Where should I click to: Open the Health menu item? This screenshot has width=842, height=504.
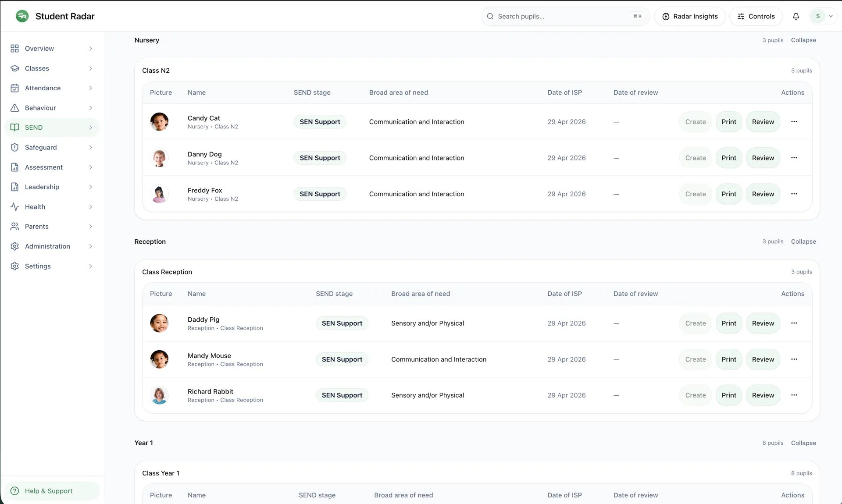(52, 207)
